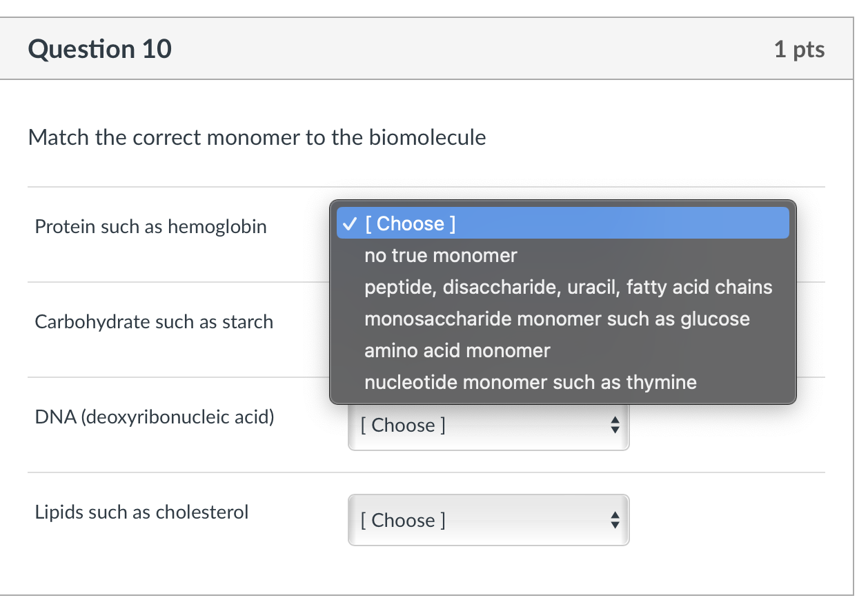The width and height of the screenshot is (868, 600).
Task: Click the checkmark beside the selected Choose option
Action: 350,224
